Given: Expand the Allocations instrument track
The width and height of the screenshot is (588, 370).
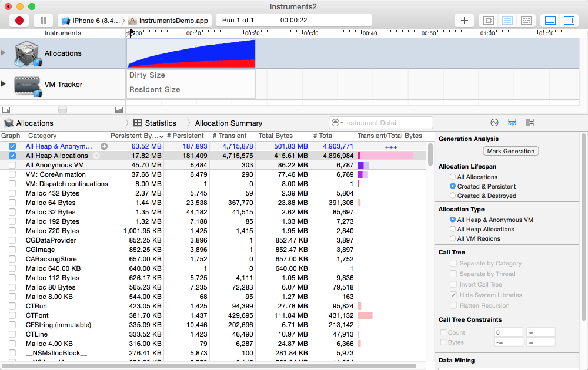Looking at the screenshot, I should 4,53.
